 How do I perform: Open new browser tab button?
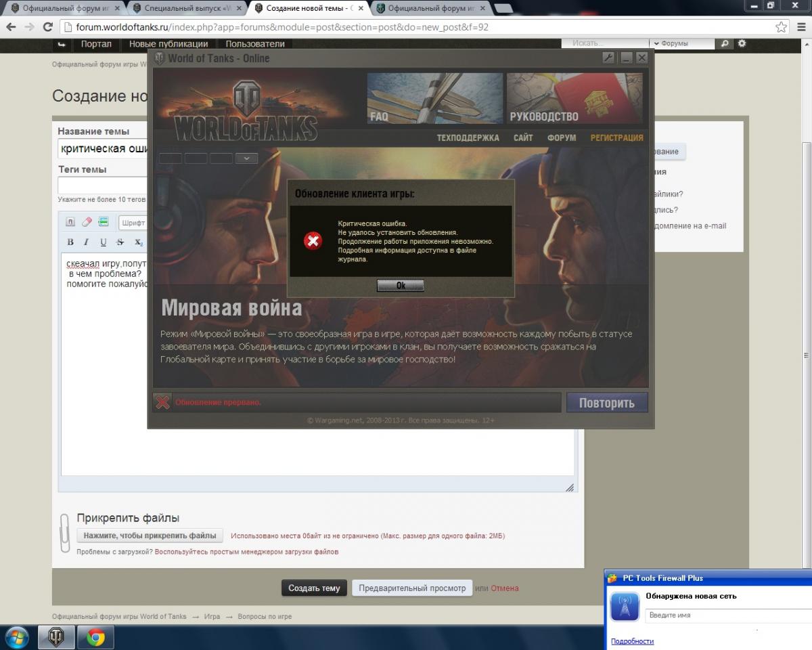[503, 9]
